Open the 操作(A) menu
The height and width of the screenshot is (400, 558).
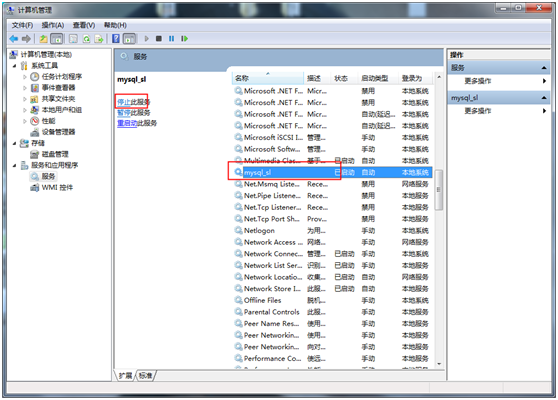(x=53, y=25)
